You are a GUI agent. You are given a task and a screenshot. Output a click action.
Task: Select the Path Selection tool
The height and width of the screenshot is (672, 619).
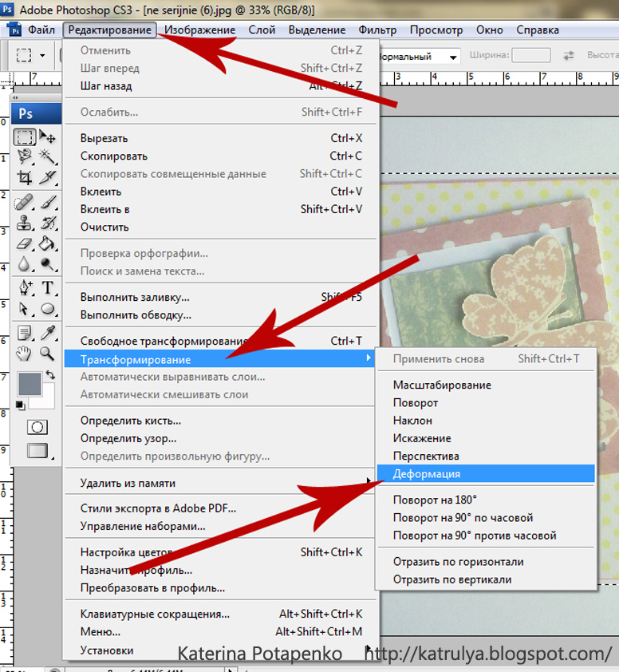[x=25, y=309]
